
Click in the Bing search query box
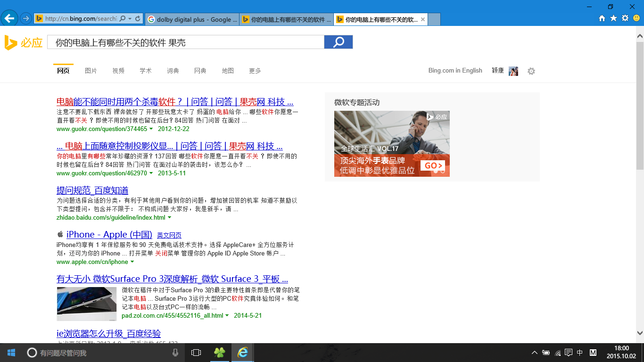(186, 42)
